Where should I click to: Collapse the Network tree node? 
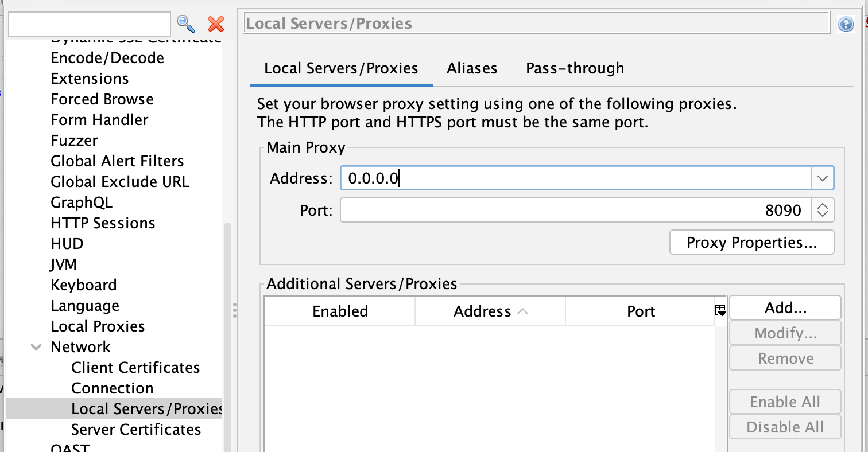[x=37, y=347]
